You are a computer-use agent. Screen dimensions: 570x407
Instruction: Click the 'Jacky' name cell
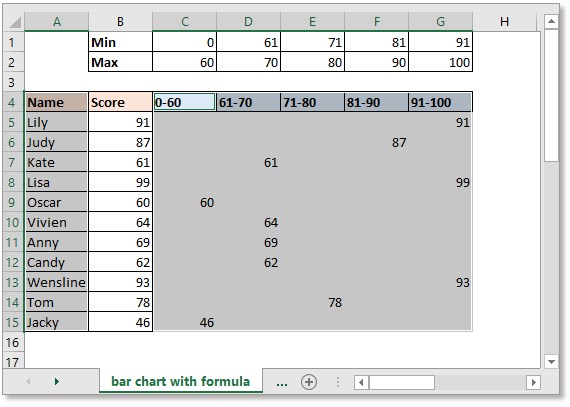[56, 322]
